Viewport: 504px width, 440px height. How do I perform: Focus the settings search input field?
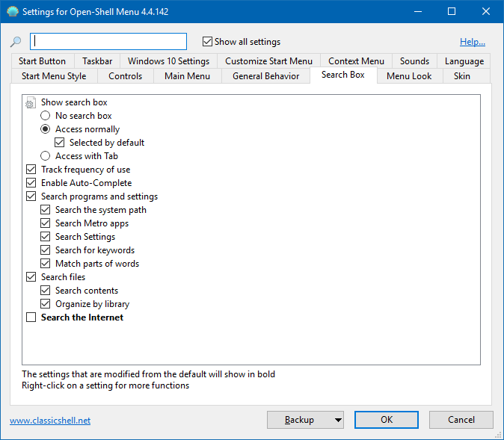tap(108, 42)
